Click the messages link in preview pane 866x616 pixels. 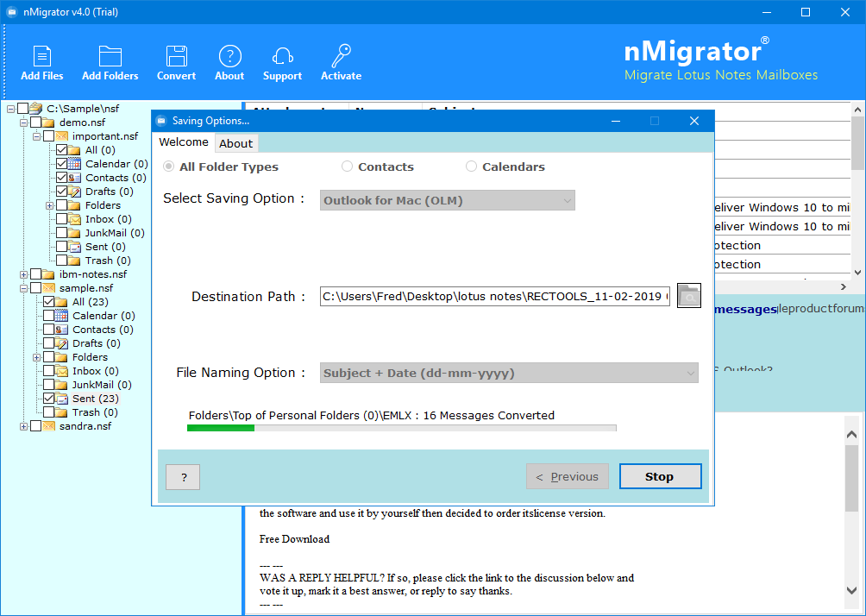point(745,310)
